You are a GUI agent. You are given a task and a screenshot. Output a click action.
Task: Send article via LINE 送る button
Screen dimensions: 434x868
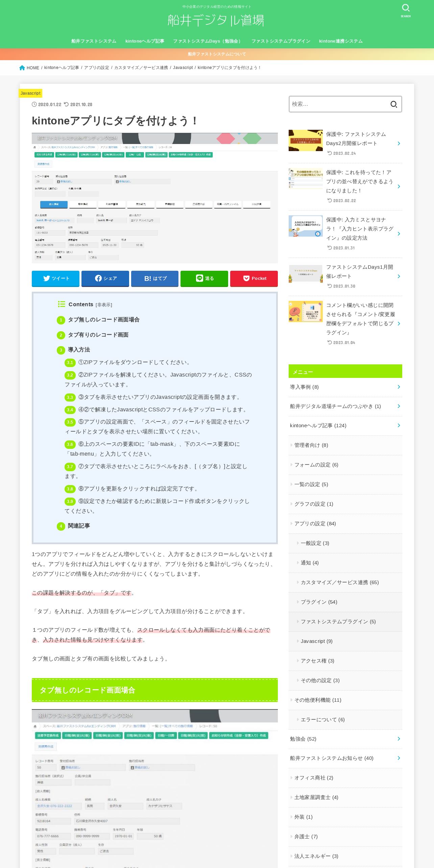204,278
